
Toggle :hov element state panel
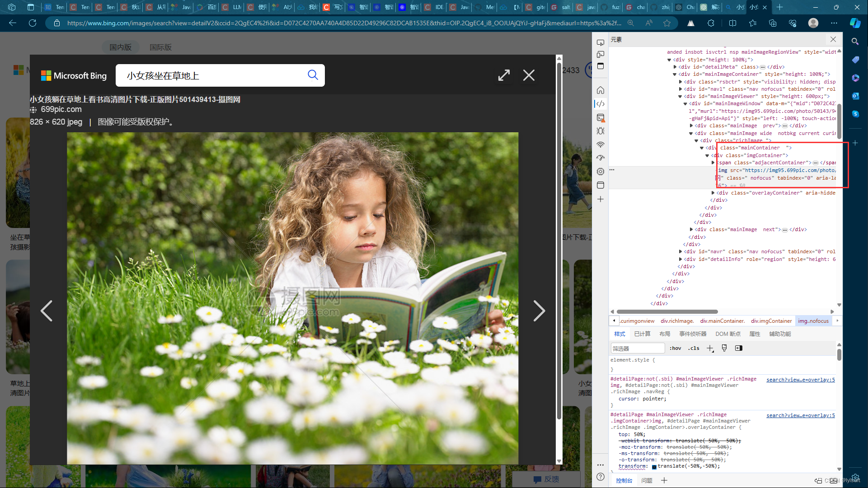(675, 348)
